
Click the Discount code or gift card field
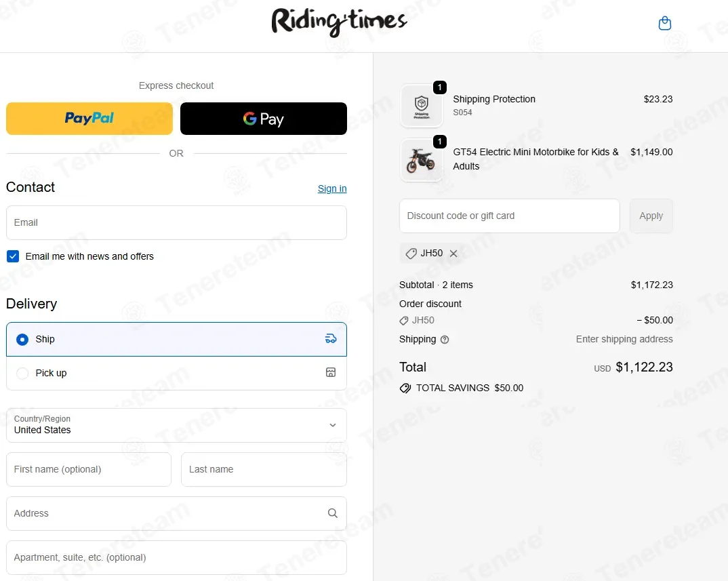[x=509, y=216]
